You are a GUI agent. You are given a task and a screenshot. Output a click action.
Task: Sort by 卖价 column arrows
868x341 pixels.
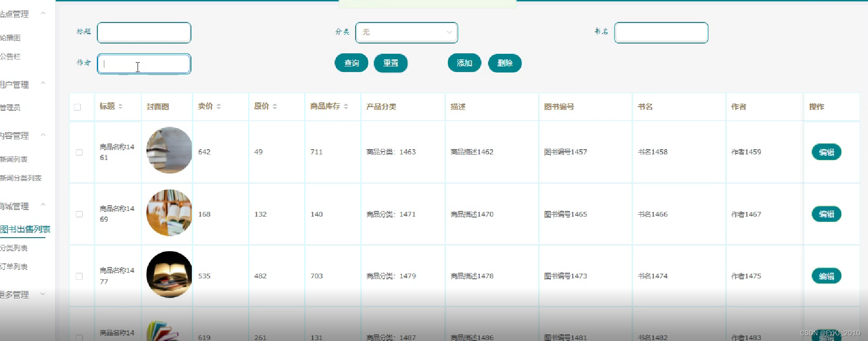click(x=219, y=107)
